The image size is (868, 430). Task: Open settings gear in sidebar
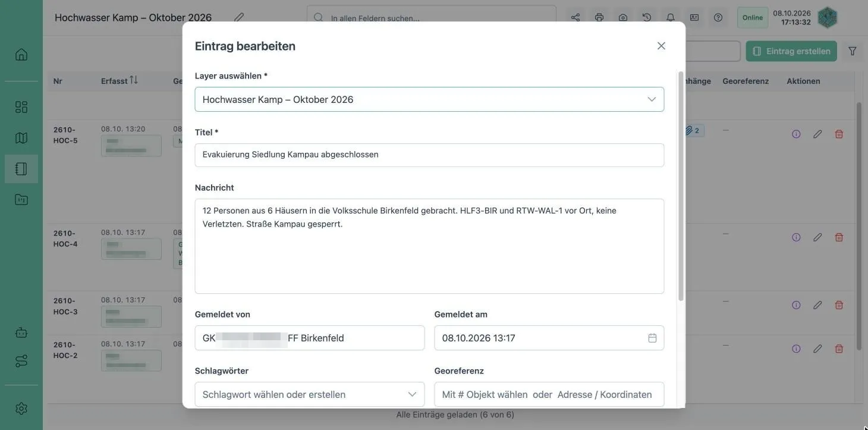click(21, 409)
